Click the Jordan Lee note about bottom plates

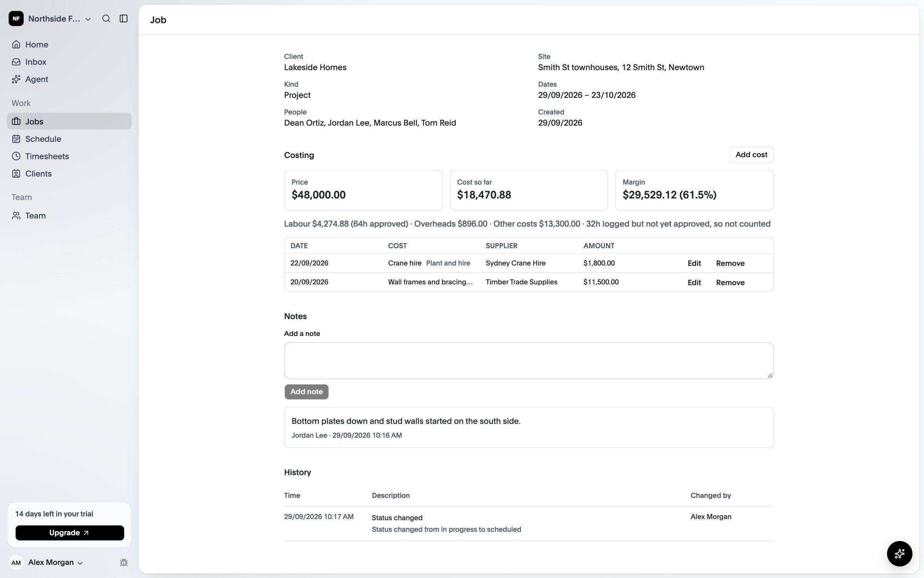[x=529, y=427]
